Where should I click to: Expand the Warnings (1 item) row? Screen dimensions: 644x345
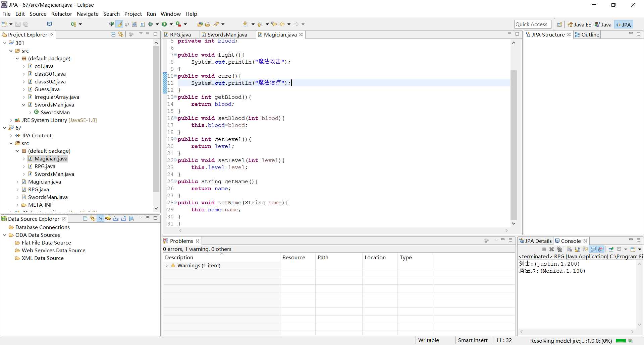167,266
